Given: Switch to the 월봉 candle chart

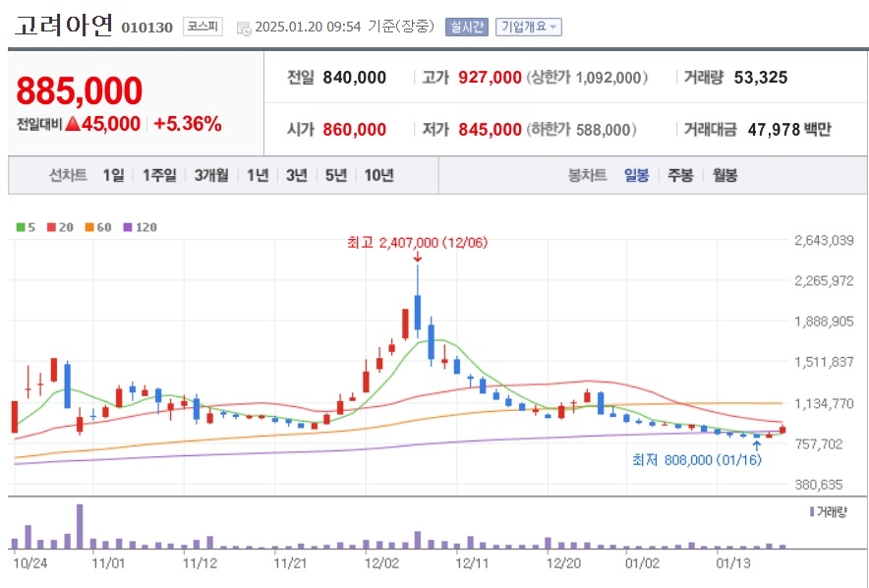Looking at the screenshot, I should (x=724, y=176).
